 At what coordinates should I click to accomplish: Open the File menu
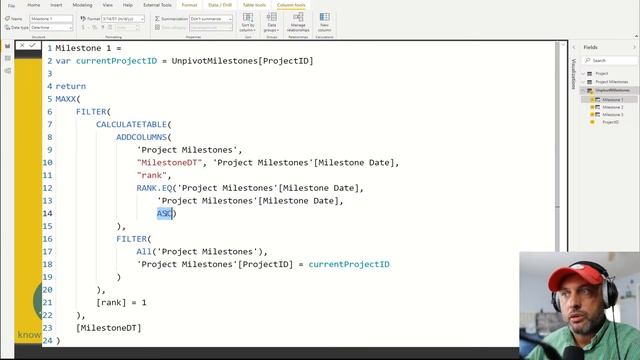(x=11, y=5)
